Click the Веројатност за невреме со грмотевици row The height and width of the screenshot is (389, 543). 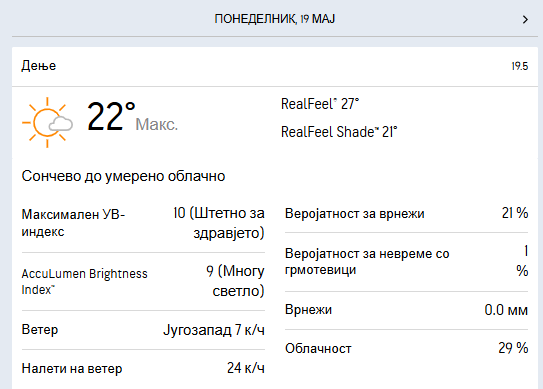coord(406,262)
